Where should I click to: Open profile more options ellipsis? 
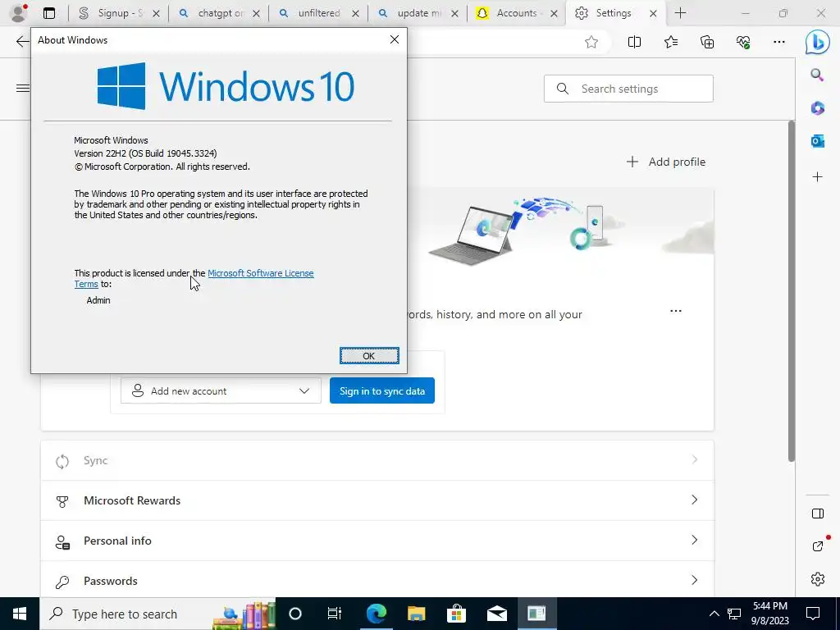pos(676,311)
